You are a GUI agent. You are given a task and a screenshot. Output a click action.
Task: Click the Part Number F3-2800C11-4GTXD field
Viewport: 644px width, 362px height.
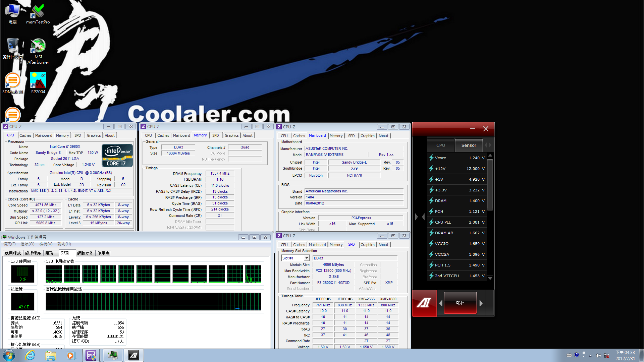tap(333, 283)
